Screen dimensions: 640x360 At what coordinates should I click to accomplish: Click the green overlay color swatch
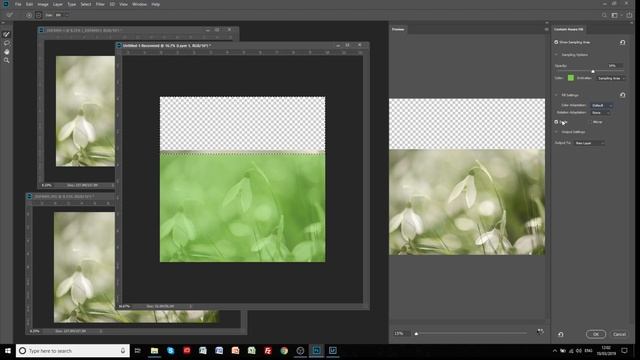point(571,78)
